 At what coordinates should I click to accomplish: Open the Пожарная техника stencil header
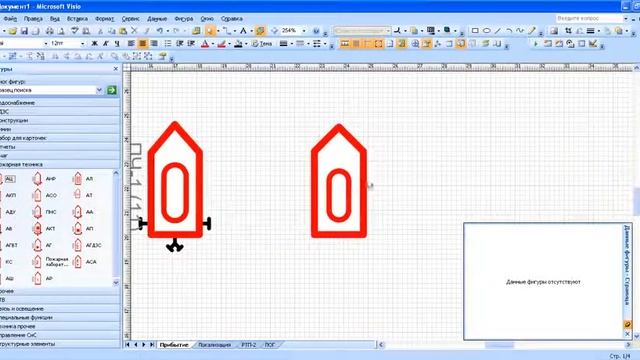[60, 164]
